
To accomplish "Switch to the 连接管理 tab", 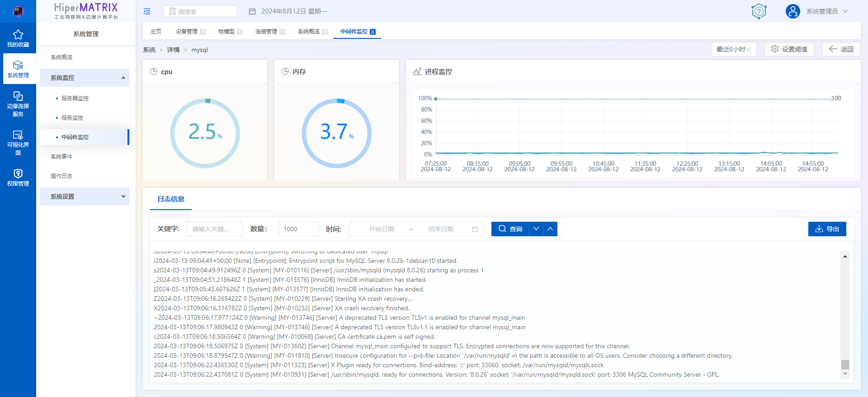I will coord(266,32).
